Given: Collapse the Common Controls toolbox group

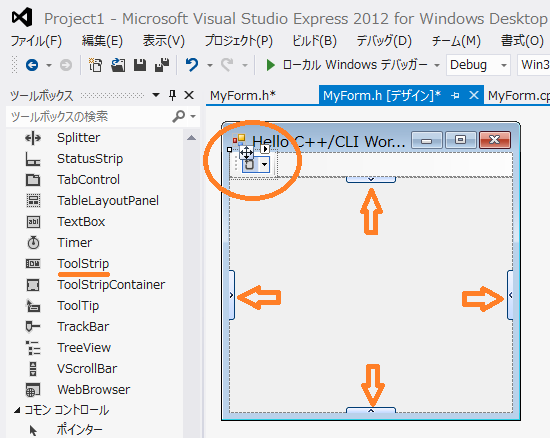Looking at the screenshot, I should point(17,410).
